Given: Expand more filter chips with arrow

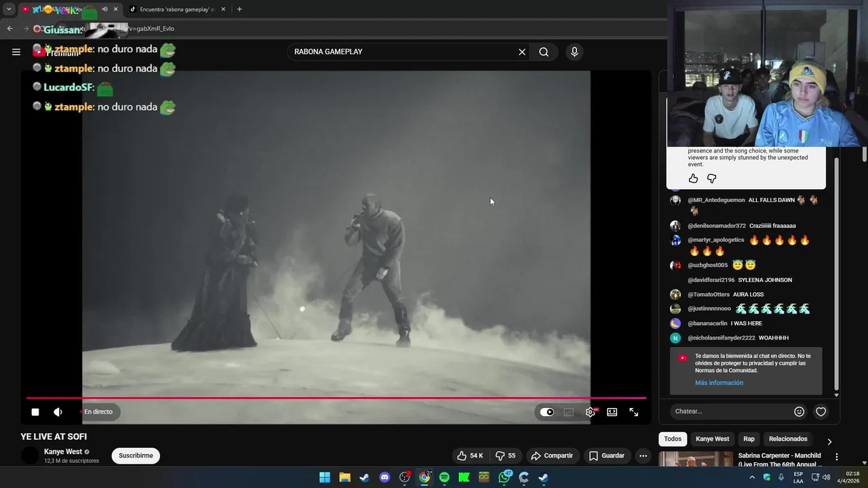Looking at the screenshot, I should point(829,441).
